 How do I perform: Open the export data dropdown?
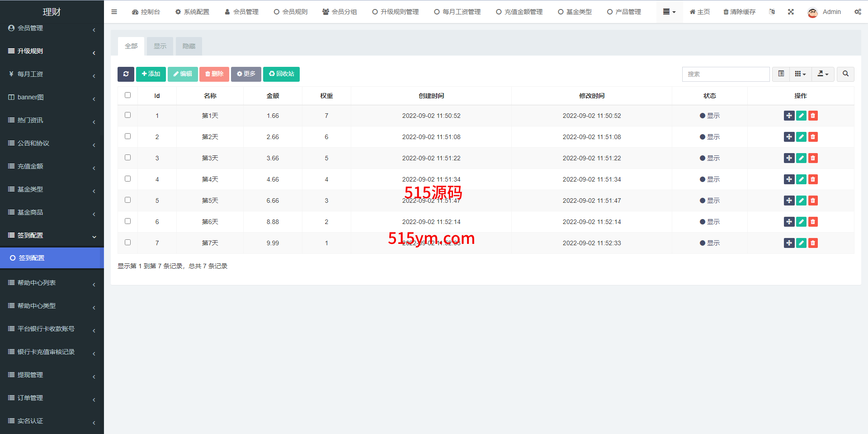(x=823, y=74)
